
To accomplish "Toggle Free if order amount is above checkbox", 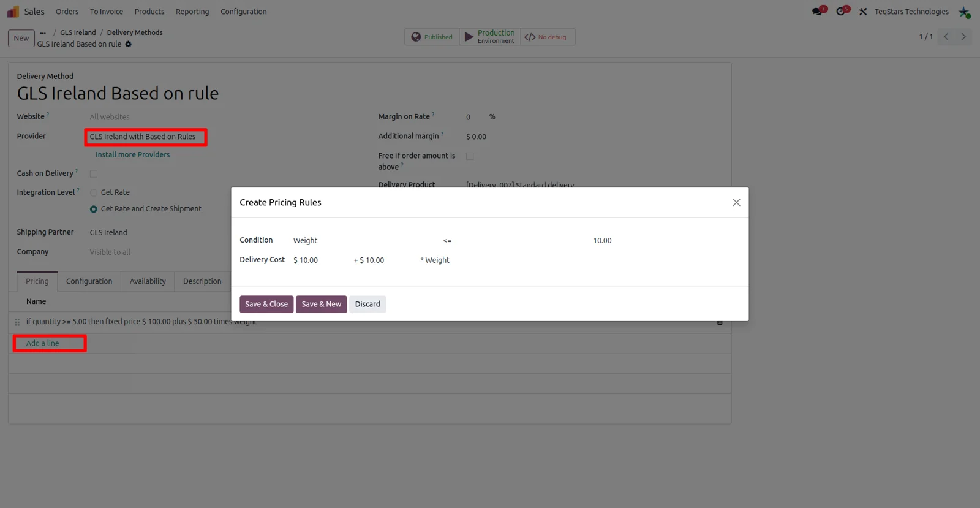I will [470, 156].
